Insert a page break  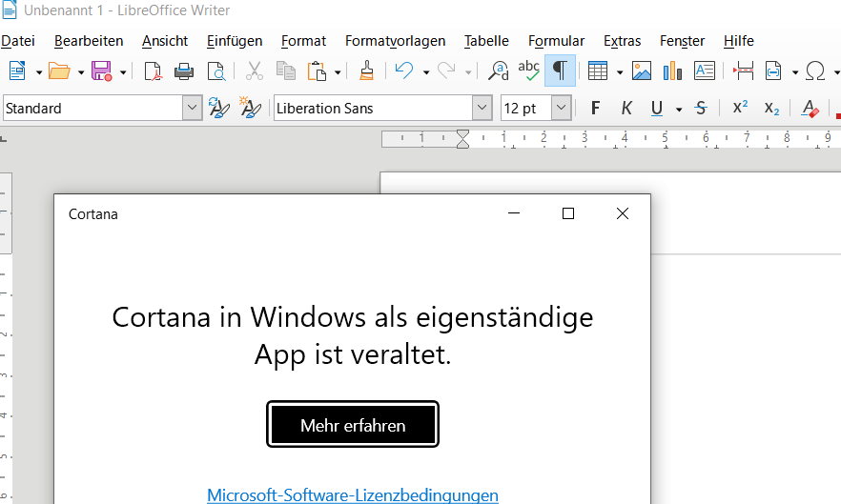coord(744,71)
